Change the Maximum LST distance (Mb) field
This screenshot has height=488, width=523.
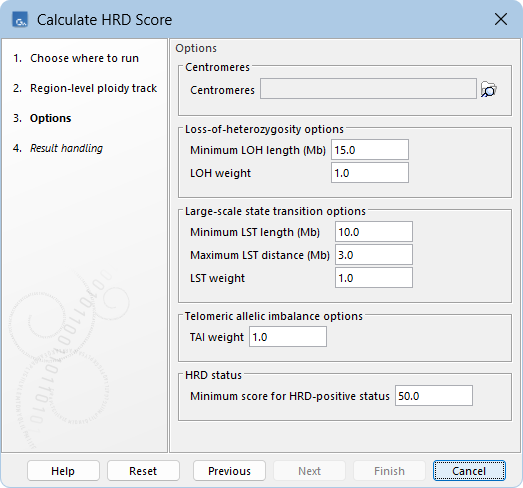click(x=374, y=255)
